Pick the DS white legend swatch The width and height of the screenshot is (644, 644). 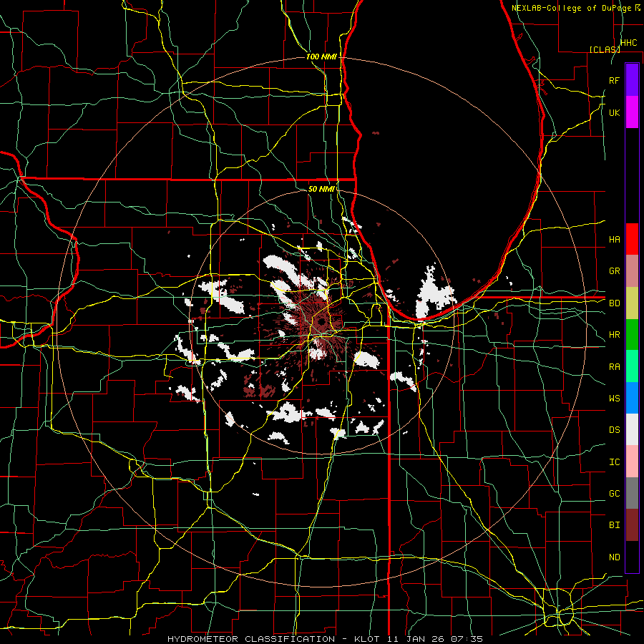click(632, 429)
